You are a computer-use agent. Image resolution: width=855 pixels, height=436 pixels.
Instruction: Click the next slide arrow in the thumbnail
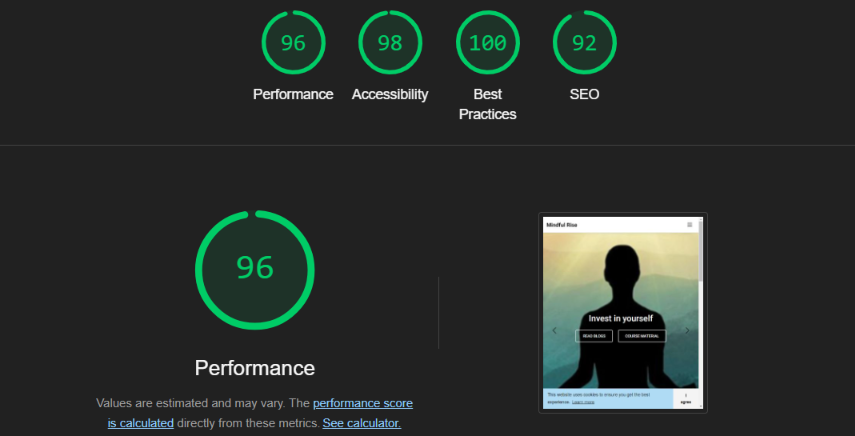[x=687, y=330]
